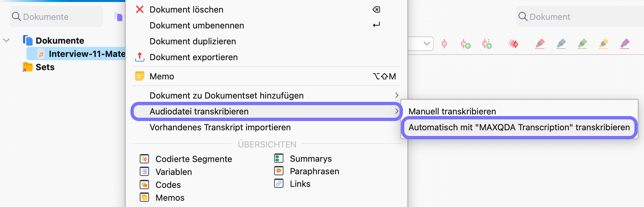Collapse the Dokumente tree chevron
The height and width of the screenshot is (207, 644).
(x=6, y=40)
